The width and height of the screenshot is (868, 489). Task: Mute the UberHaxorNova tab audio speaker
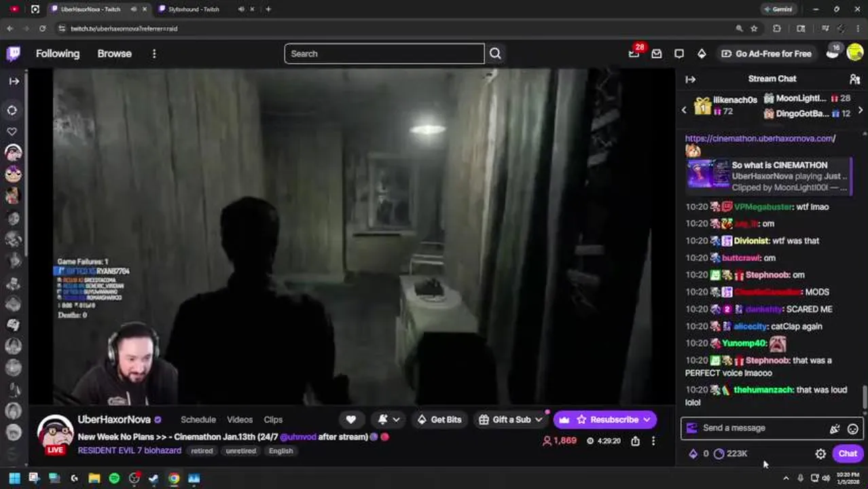coord(133,9)
